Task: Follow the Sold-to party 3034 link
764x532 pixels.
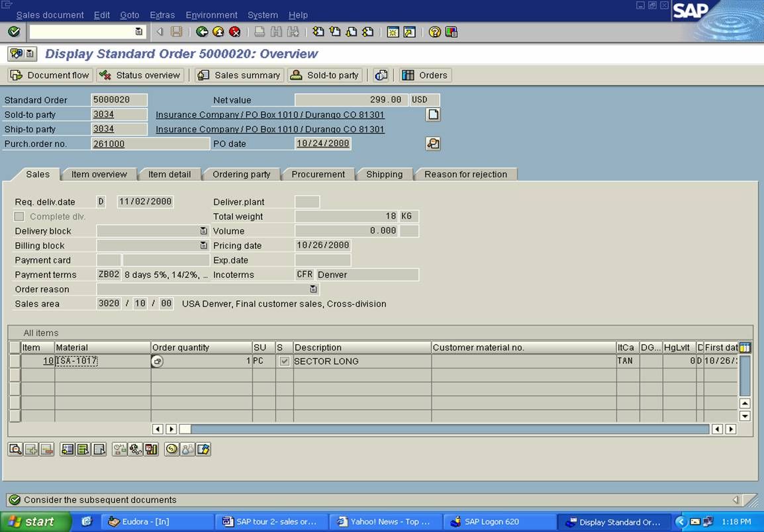Action: pyautogui.click(x=103, y=114)
